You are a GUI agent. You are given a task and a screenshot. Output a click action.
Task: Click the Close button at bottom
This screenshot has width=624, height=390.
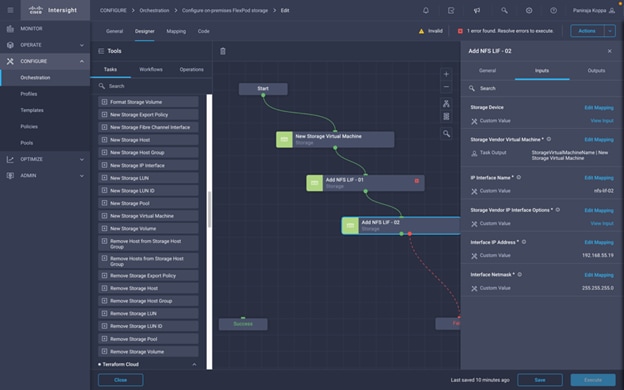121,380
